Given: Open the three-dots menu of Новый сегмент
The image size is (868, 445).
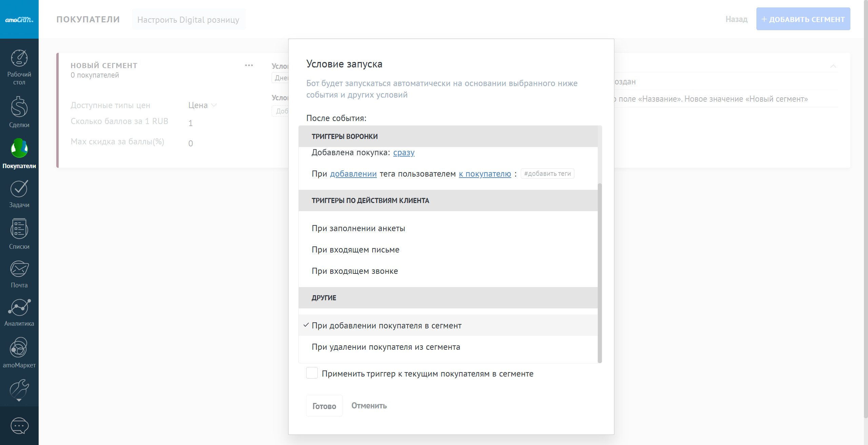Looking at the screenshot, I should pos(249,65).
